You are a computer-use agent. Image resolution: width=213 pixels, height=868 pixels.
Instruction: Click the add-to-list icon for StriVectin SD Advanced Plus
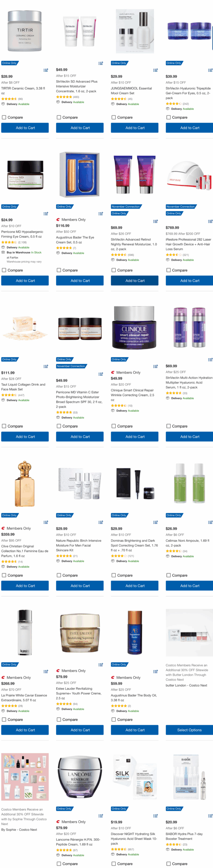click(x=101, y=63)
